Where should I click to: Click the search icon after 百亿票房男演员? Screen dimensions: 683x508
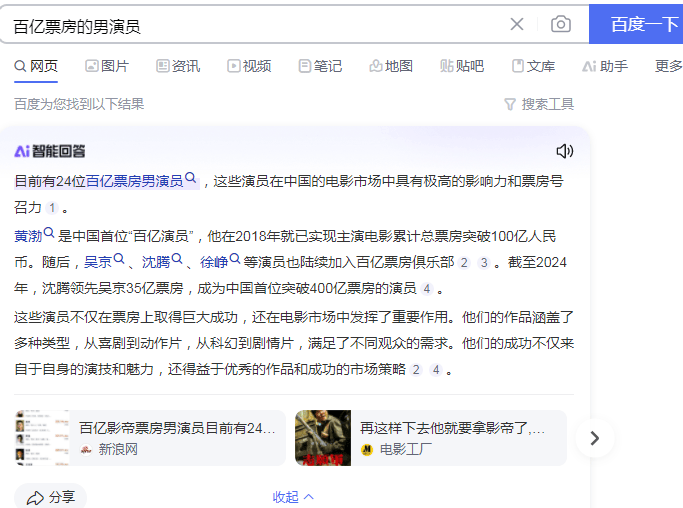[191, 178]
